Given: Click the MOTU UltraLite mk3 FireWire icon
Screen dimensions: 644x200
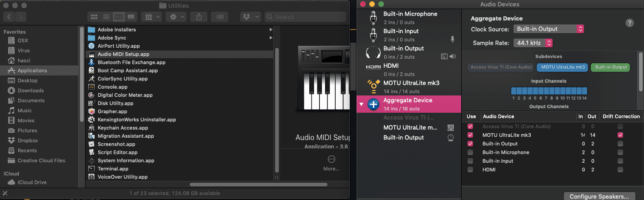Looking at the screenshot, I should point(373,86).
